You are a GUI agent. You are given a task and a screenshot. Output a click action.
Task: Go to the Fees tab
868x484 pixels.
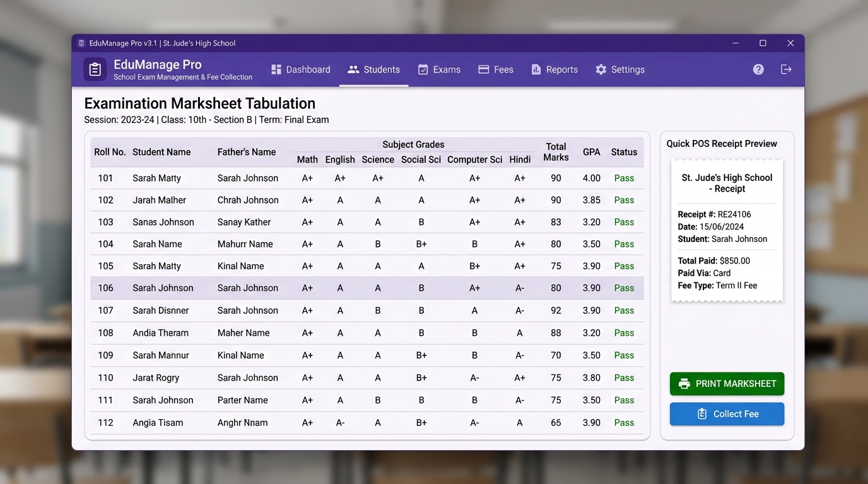click(x=496, y=69)
